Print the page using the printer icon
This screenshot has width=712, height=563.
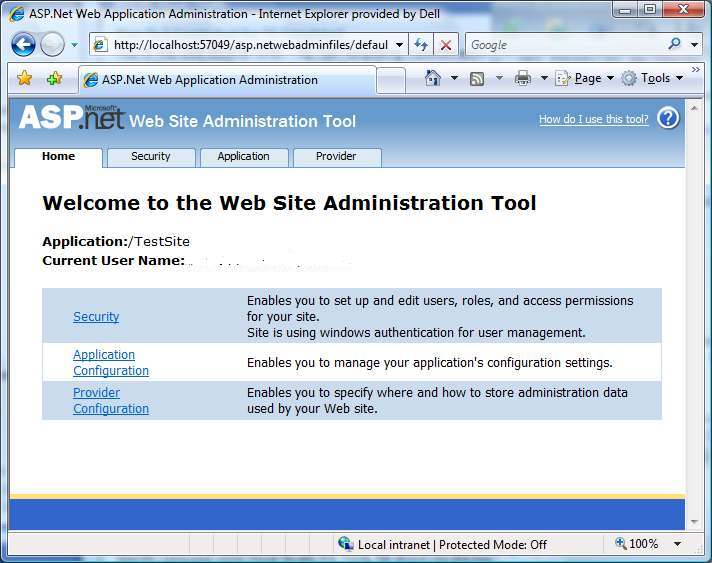click(523, 79)
